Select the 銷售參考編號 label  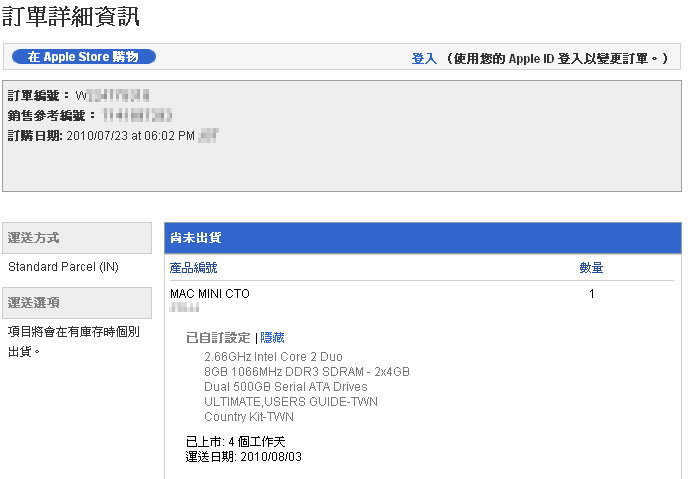51,115
